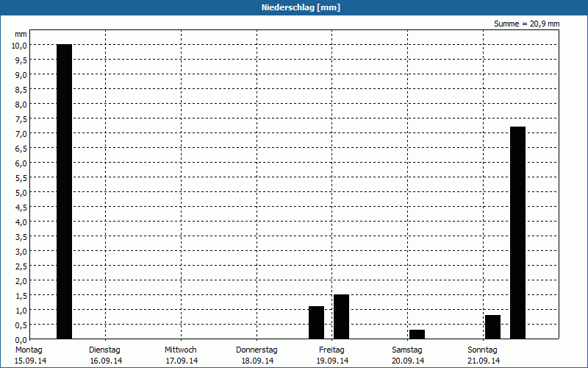Viewport: 588px width, 368px height.
Task: Select the 1,5 mm bar before Freitag label
Action: coord(341,316)
